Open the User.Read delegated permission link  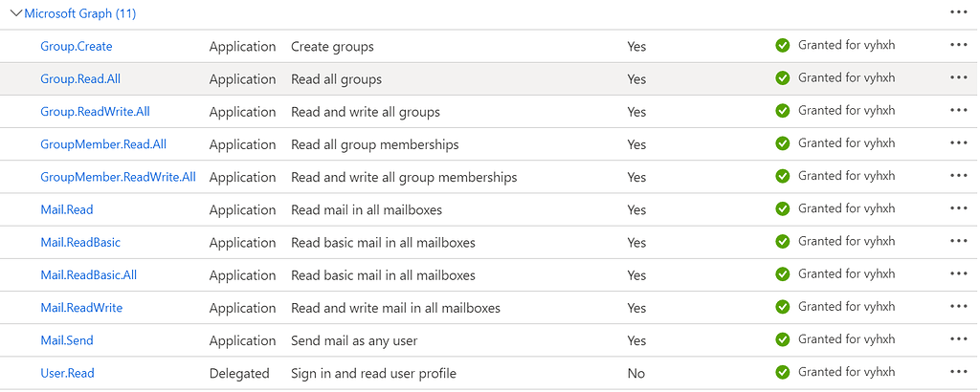tap(67, 373)
